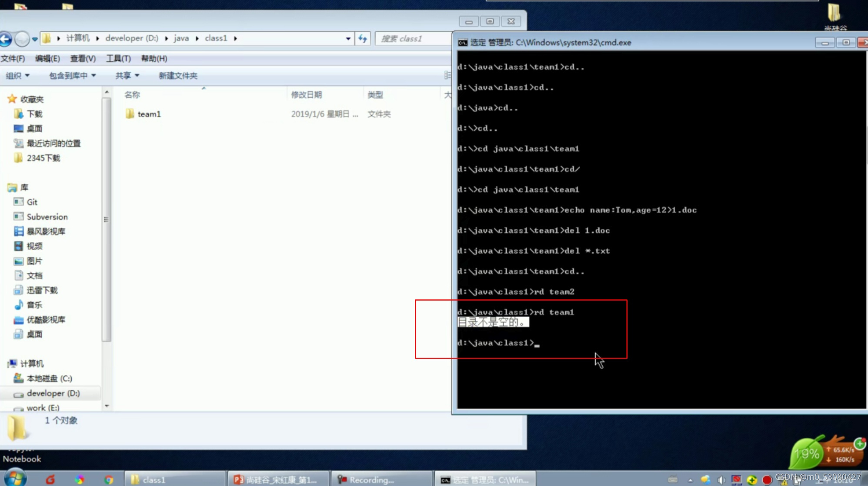The height and width of the screenshot is (486, 868).
Task: Click the Windows Start orb
Action: [15, 479]
